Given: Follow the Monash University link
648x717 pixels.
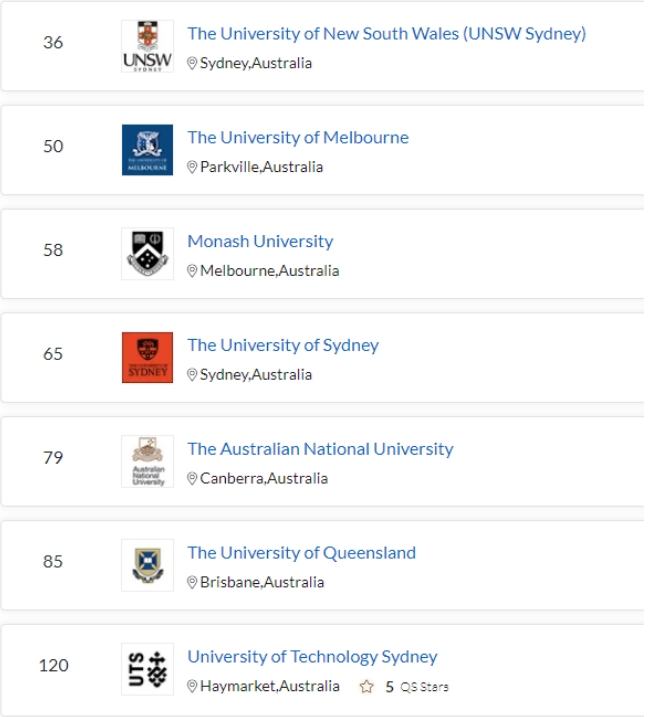Looking at the screenshot, I should (260, 241).
